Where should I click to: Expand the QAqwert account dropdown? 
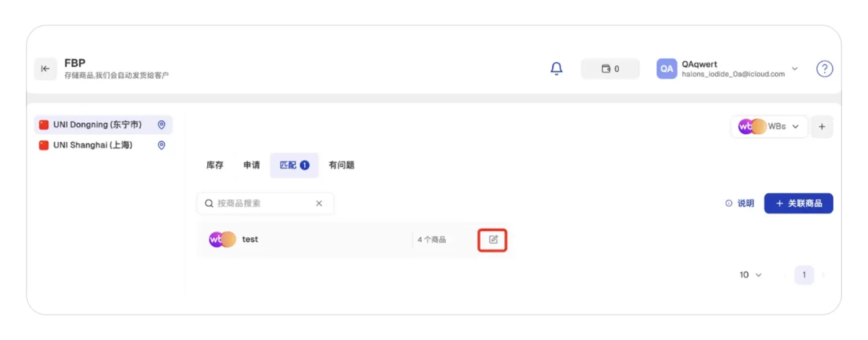795,69
